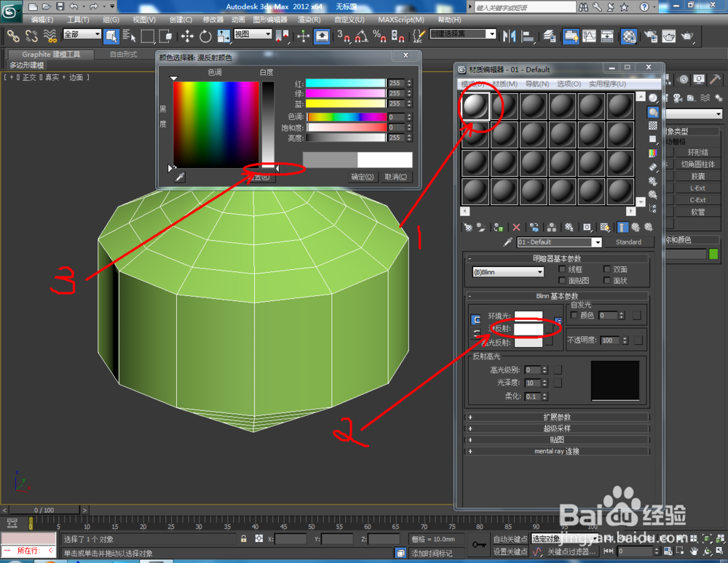Open the 工具(T) menu
The width and height of the screenshot is (728, 563).
(x=78, y=20)
